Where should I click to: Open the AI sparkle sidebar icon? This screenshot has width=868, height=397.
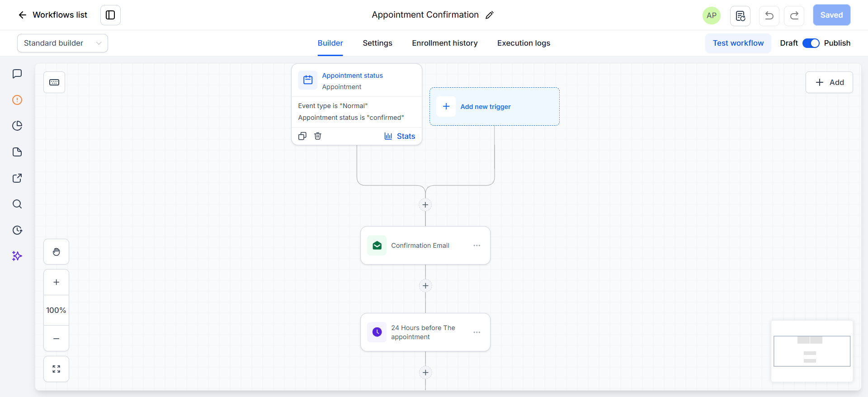tap(17, 256)
